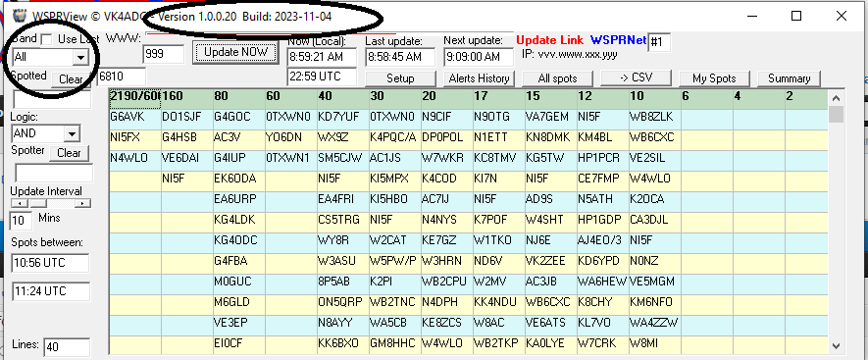Show Alerts History
This screenshot has height=360, width=868.
click(479, 78)
